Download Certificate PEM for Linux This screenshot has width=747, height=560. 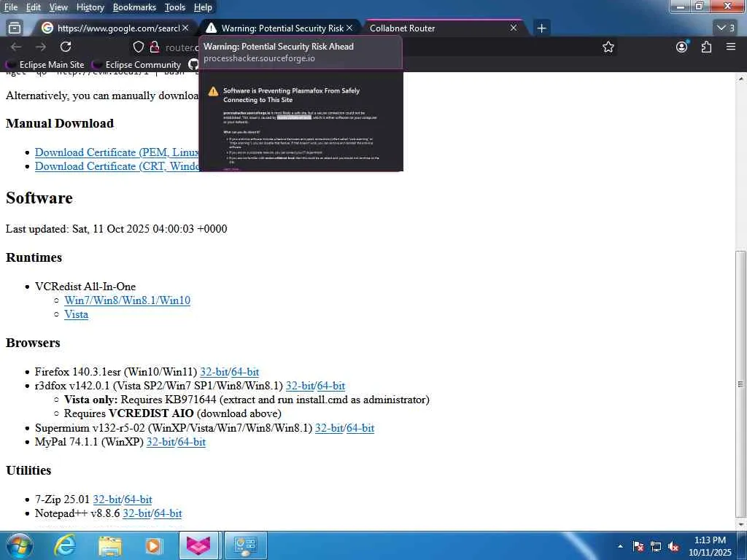[x=117, y=152]
